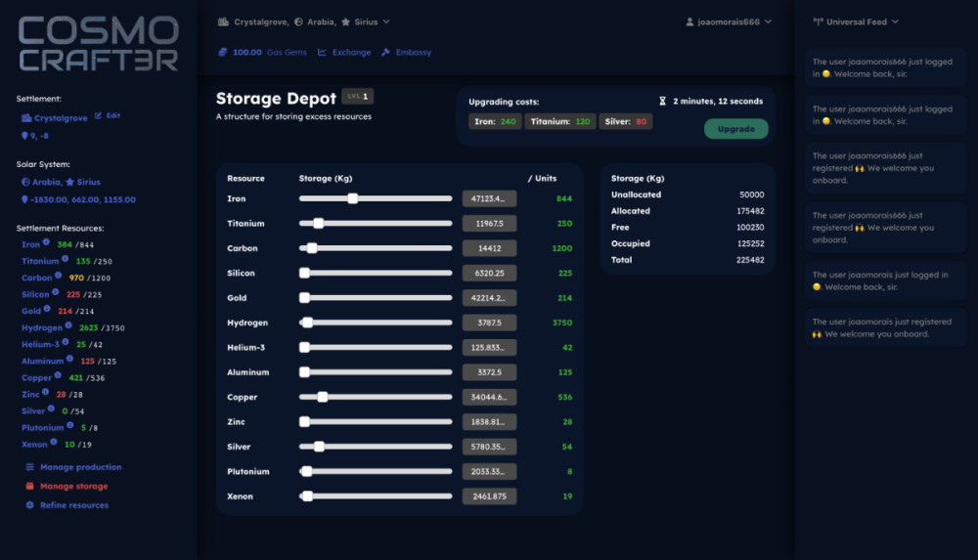Screen dimensions: 978x560
Task: Click the Gas Gems coin icon
Action: (223, 52)
